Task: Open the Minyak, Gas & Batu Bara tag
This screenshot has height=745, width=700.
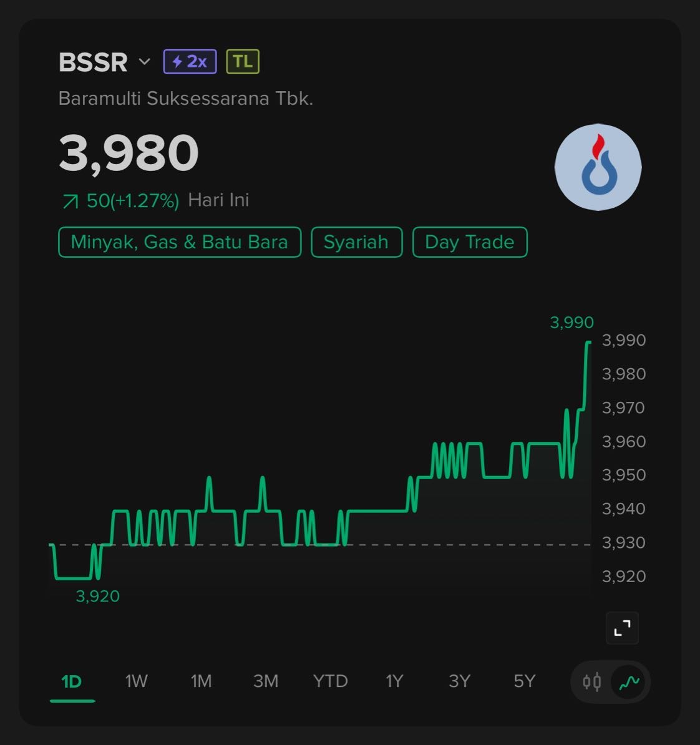Action: 180,242
